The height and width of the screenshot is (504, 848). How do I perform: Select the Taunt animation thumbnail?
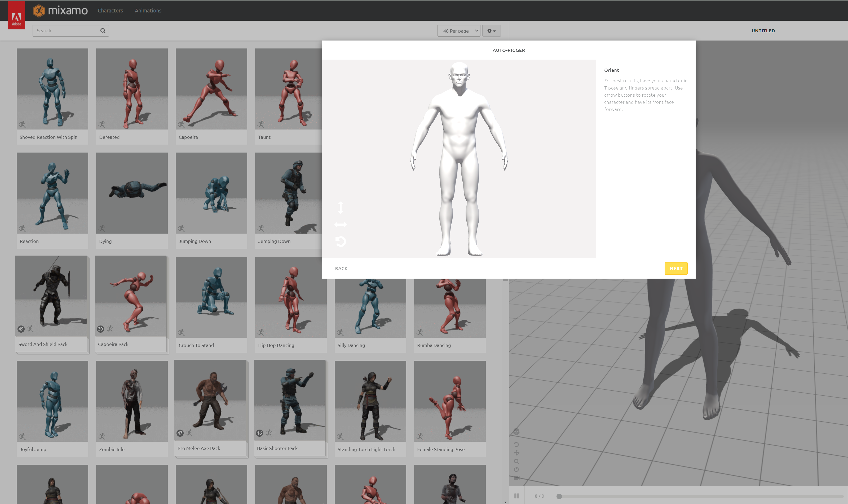point(288,89)
